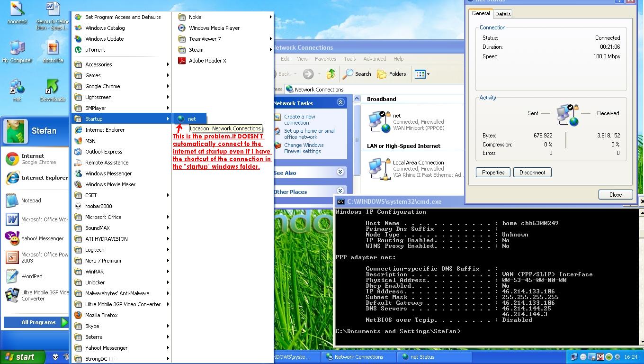Screen dimensions: 644x364
Task: Expand the ESET submenu
Action: (x=121, y=195)
